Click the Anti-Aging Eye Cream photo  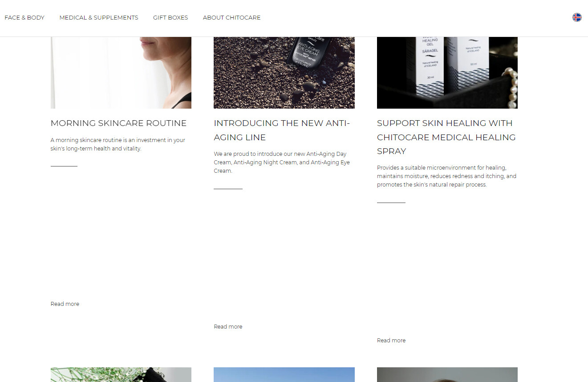[x=284, y=73]
